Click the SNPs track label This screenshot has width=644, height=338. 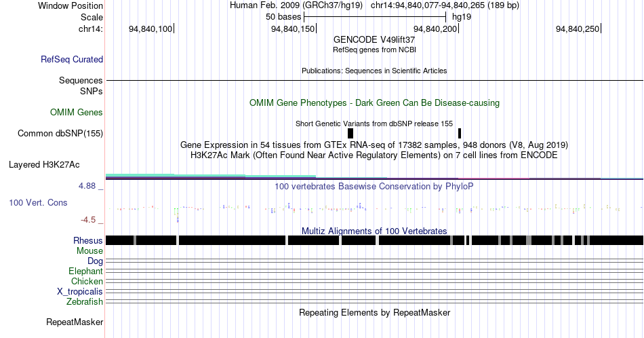click(92, 91)
